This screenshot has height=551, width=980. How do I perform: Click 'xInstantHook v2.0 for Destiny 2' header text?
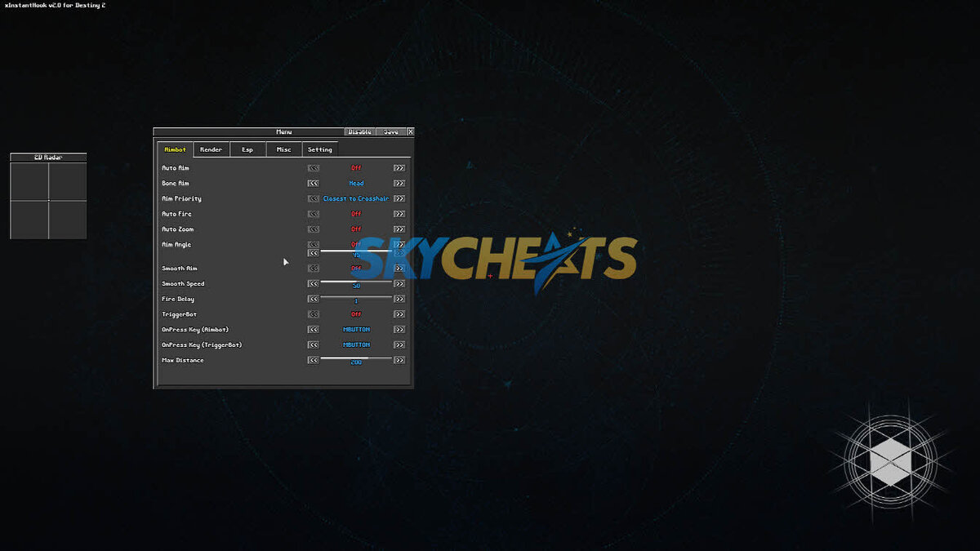[55, 6]
